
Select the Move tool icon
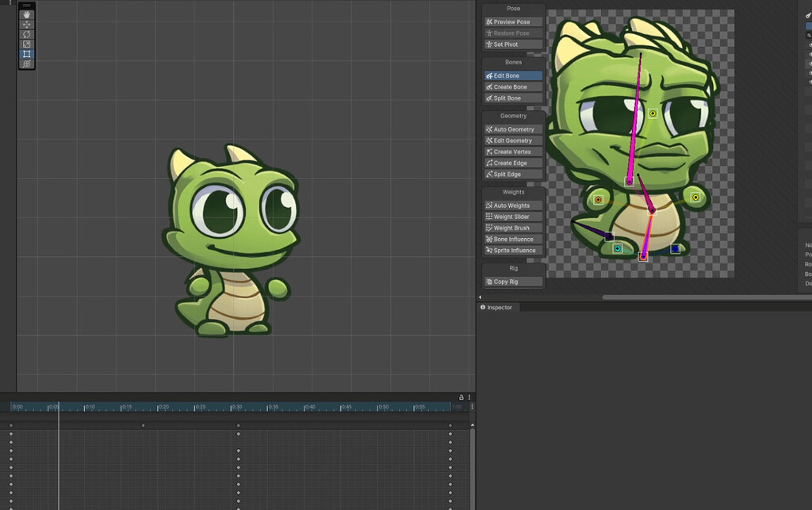[x=26, y=25]
